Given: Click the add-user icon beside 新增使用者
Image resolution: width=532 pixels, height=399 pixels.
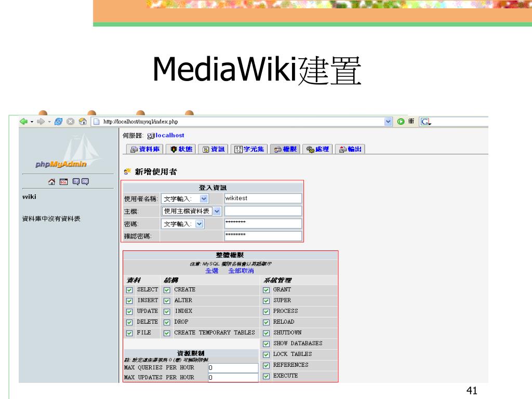Looking at the screenshot, I should (x=127, y=171).
